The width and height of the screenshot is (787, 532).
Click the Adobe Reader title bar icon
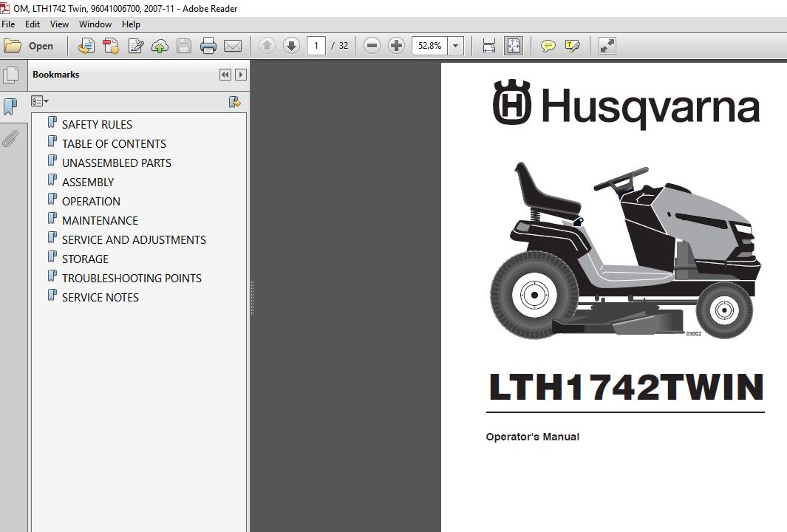click(x=5, y=7)
